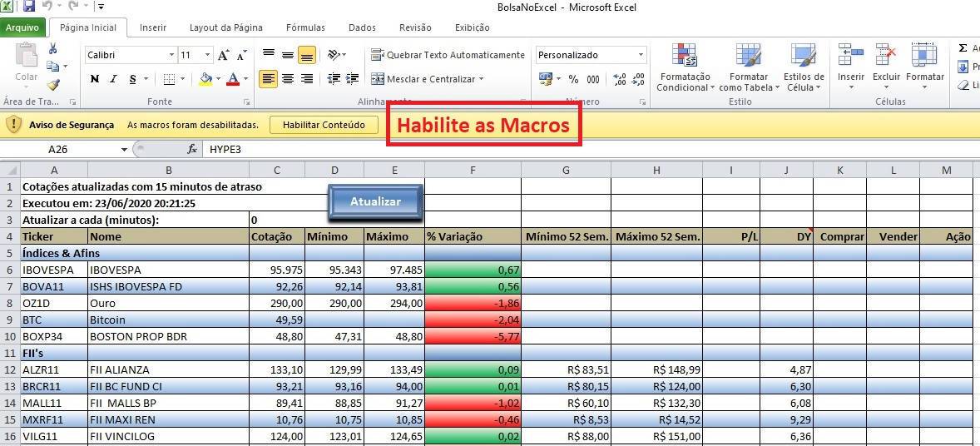Click the Formatar como Tabela icon
Screen dimensions: 980x446
click(746, 67)
